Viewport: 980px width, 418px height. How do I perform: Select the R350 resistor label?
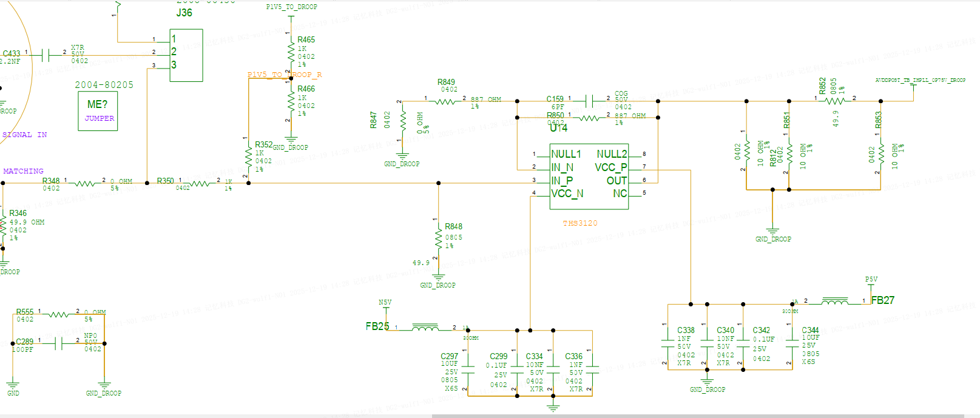pyautogui.click(x=165, y=181)
